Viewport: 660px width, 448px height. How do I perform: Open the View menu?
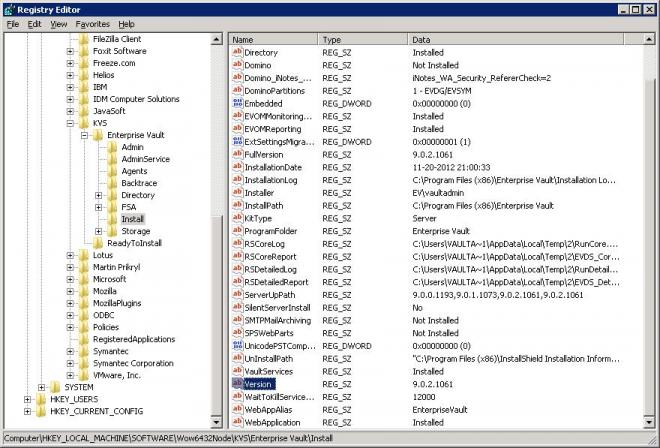click(x=59, y=24)
